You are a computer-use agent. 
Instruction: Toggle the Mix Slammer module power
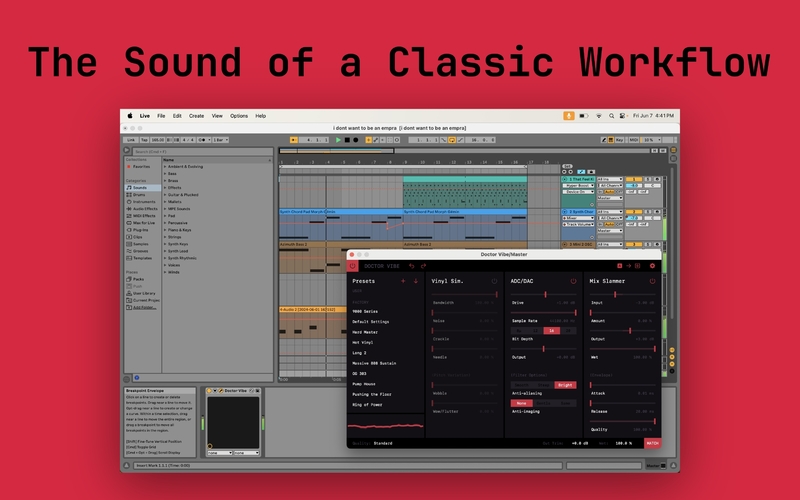[x=652, y=281]
